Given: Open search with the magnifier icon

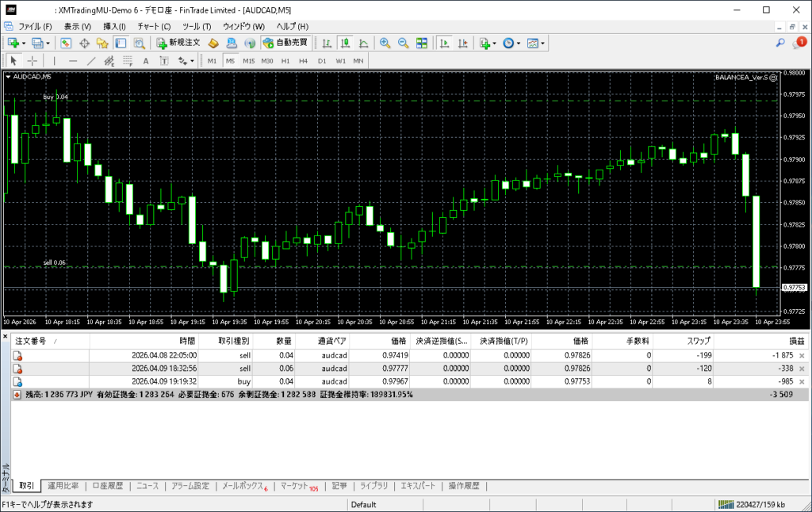Looking at the screenshot, I should point(780,43).
